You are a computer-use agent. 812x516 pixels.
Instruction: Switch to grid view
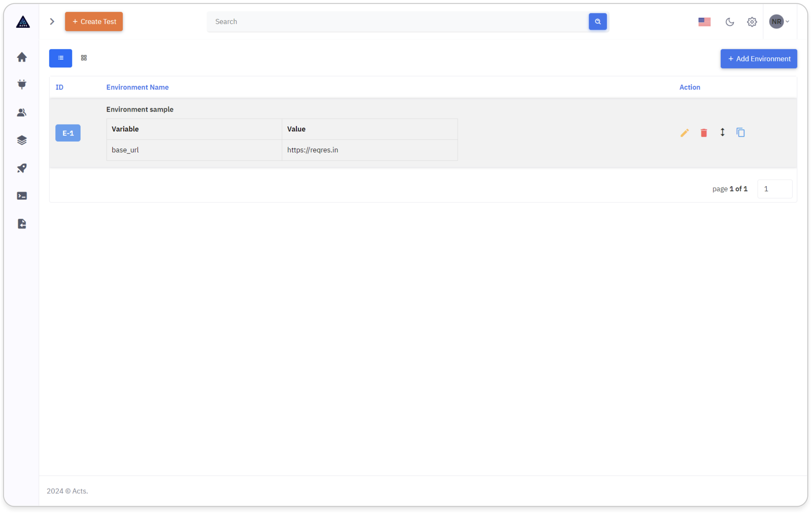coord(84,58)
